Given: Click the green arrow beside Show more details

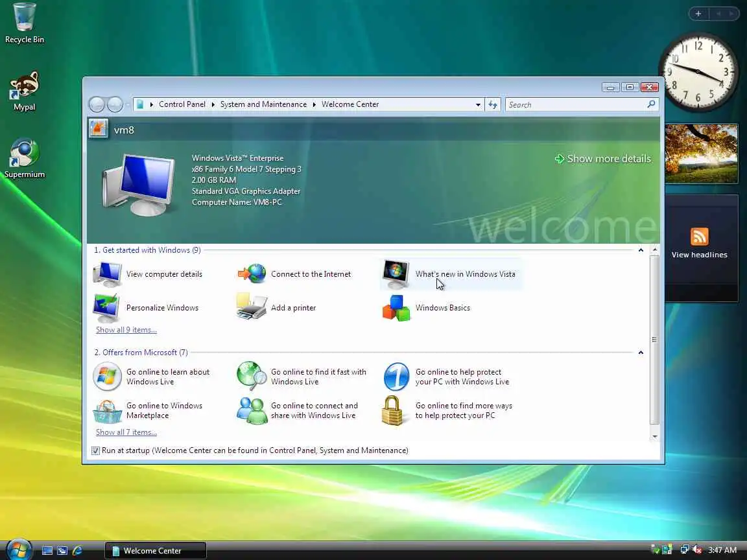Looking at the screenshot, I should click(560, 159).
